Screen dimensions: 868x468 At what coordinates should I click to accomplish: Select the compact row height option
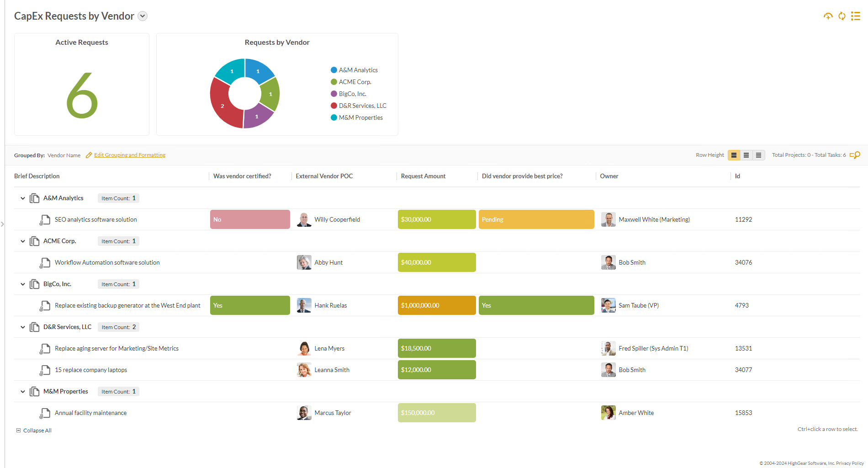click(758, 155)
